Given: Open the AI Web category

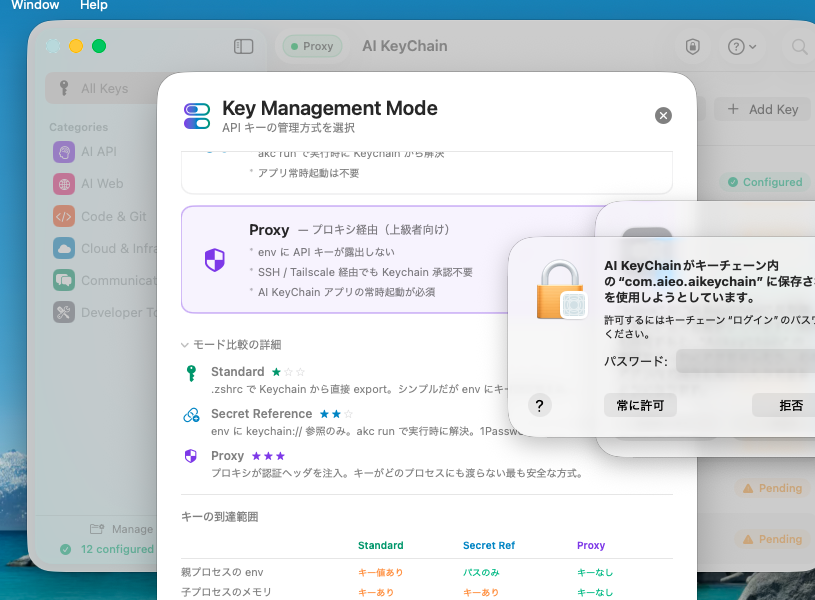Looking at the screenshot, I should [98, 184].
